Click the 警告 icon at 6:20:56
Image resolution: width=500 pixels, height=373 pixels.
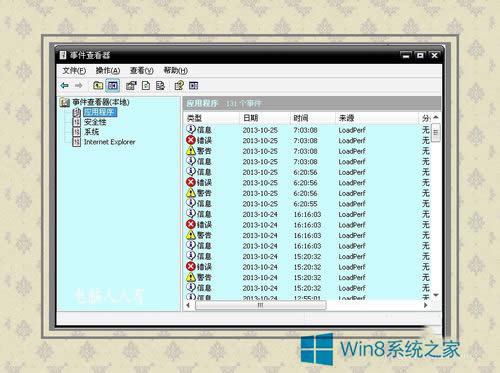coord(191,193)
